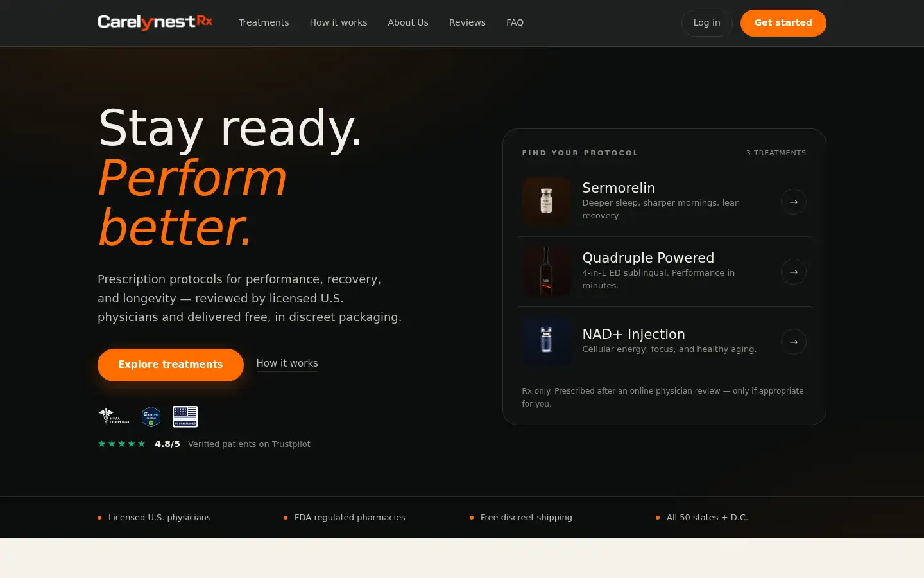Image resolution: width=924 pixels, height=578 pixels.
Task: Click the '4-in-1 ED sublingual' description
Action: pyautogui.click(x=658, y=279)
